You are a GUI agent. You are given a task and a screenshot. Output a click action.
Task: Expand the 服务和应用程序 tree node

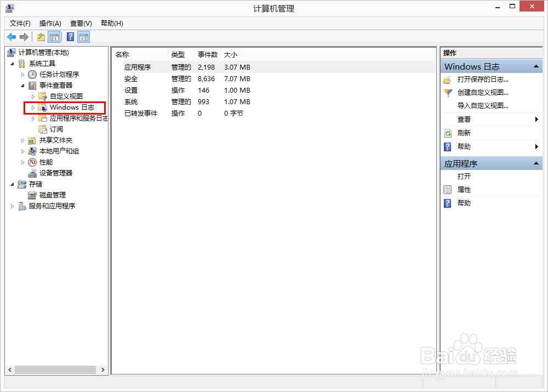[12, 206]
